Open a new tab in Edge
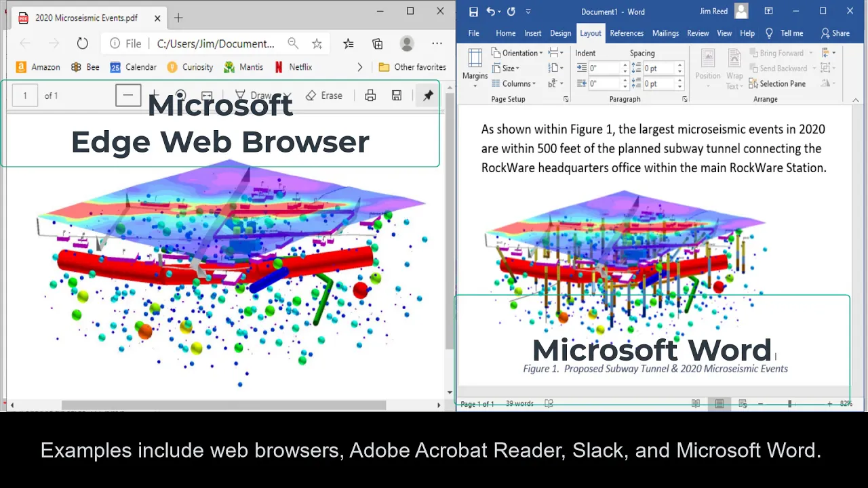The width and height of the screenshot is (868, 488). tap(178, 18)
